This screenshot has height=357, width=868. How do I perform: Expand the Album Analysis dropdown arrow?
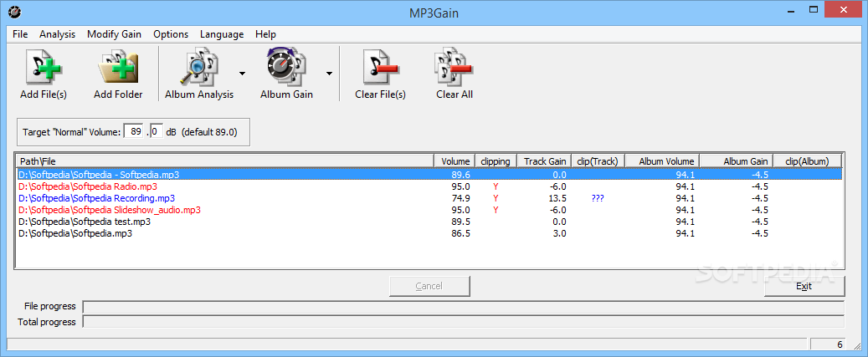[242, 74]
